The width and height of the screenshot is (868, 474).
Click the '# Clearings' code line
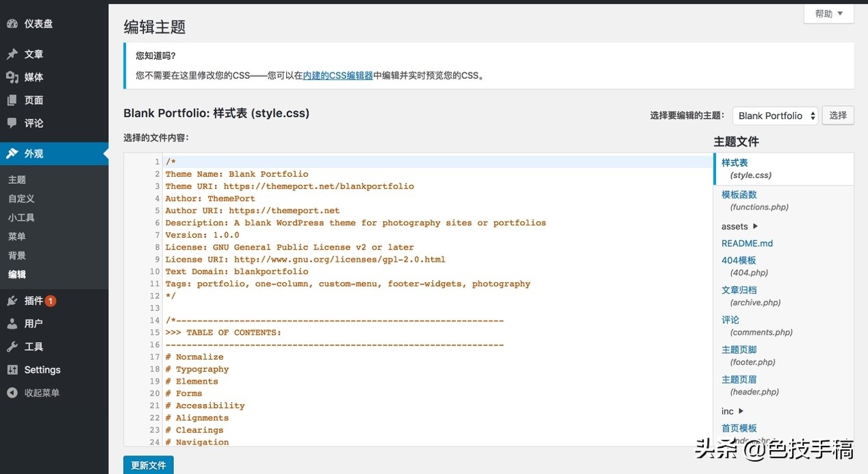point(194,430)
